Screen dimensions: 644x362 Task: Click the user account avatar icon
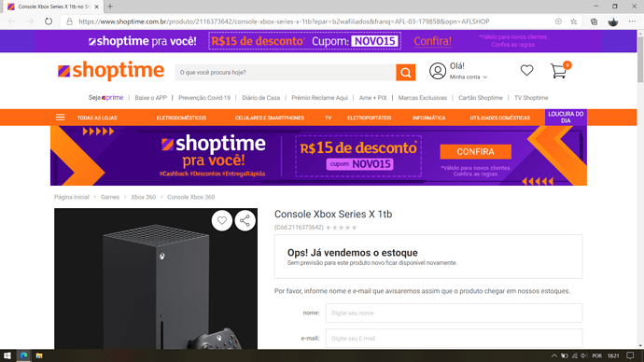pyautogui.click(x=438, y=71)
